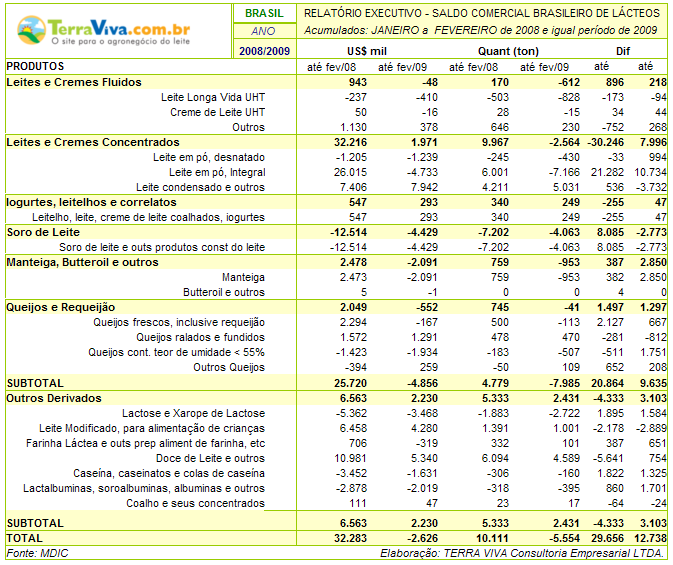Select the Leite em pó, Integral label

217,173
